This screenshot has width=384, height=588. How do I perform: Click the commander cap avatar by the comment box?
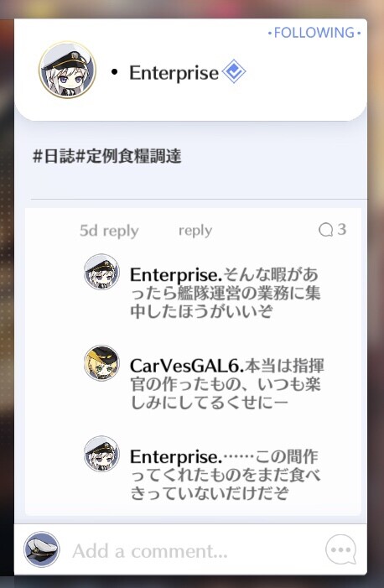tap(42, 549)
